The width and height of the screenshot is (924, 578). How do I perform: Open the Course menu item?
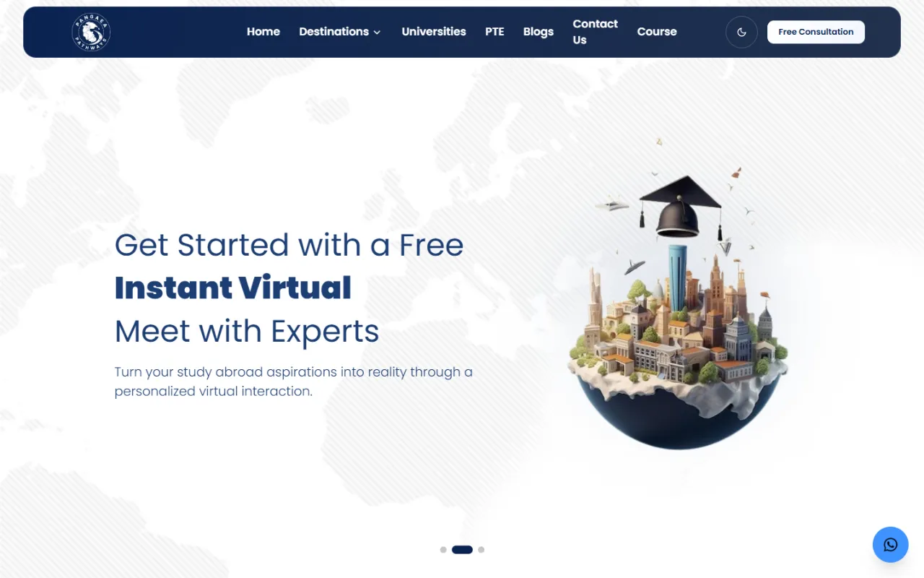point(657,32)
